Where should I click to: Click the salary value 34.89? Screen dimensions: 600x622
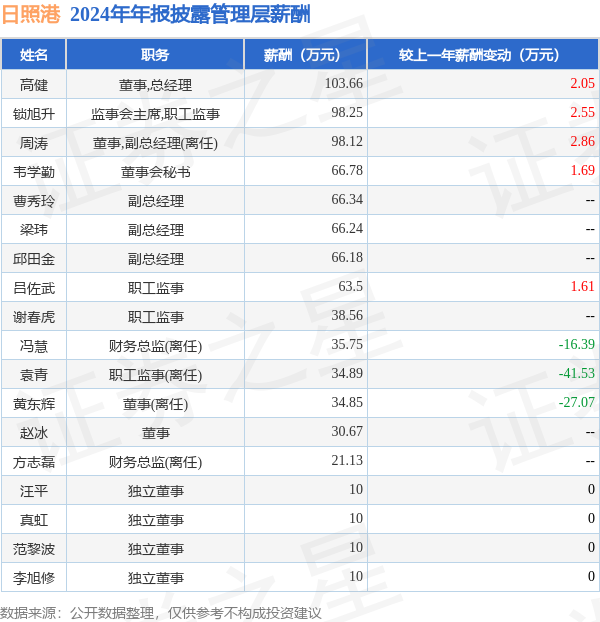pyautogui.click(x=347, y=373)
